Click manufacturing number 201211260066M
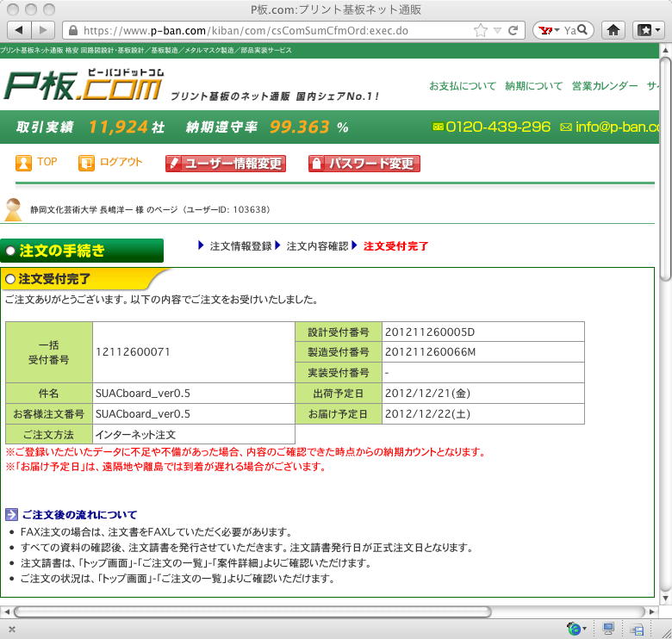The height and width of the screenshot is (639, 672). pyautogui.click(x=430, y=352)
